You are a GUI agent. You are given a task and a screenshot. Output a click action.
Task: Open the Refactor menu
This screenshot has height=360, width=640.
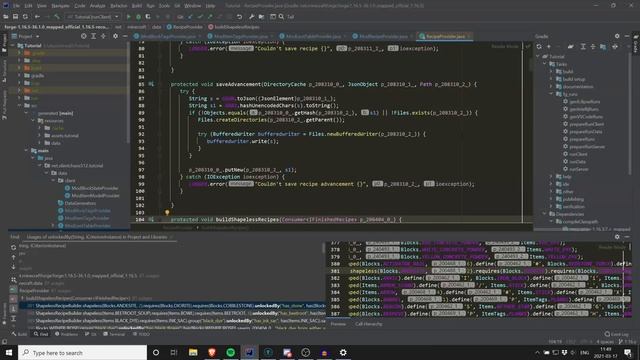click(119, 6)
